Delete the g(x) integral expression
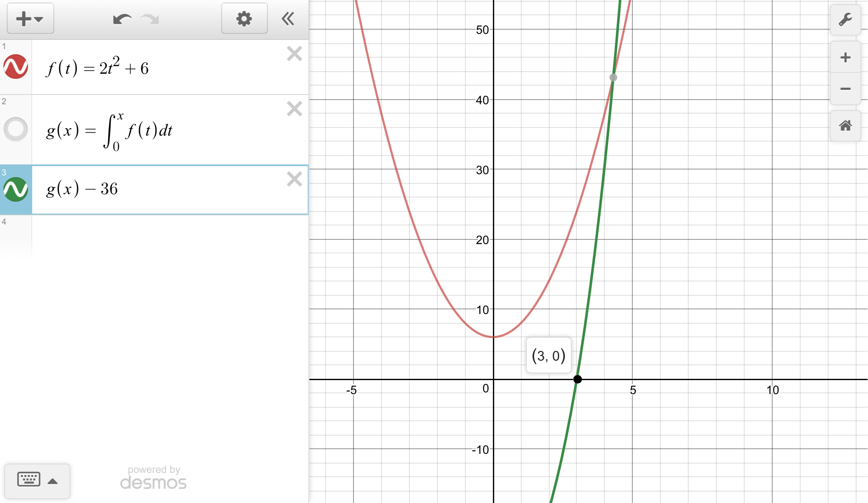Image resolution: width=868 pixels, height=503 pixels. click(x=294, y=109)
